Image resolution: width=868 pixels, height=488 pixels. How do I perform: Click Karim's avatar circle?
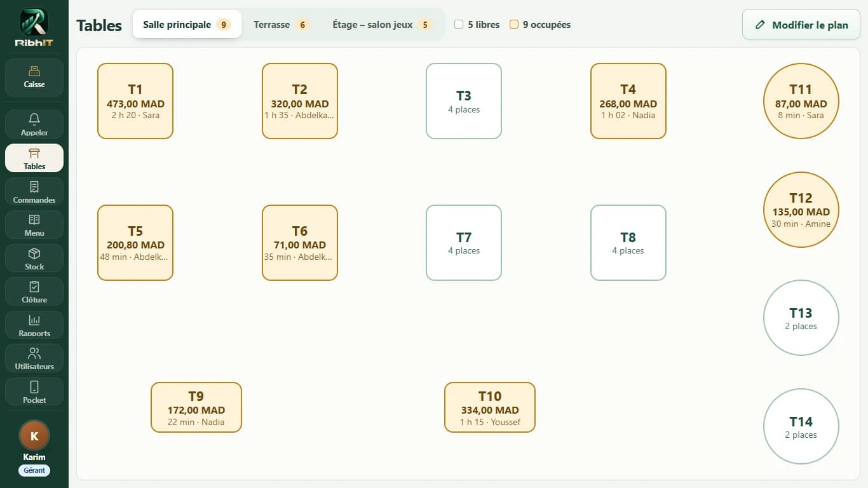tap(34, 436)
